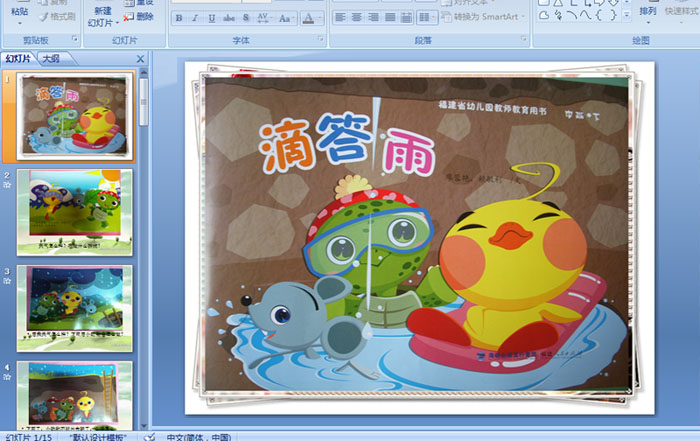This screenshot has height=441, width=700.
Task: Open the 段落 paragraph dialog launcher
Action: coord(523,39)
